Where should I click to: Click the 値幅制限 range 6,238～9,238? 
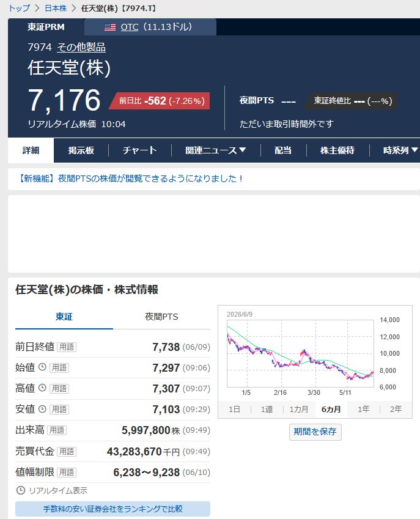[x=146, y=473]
